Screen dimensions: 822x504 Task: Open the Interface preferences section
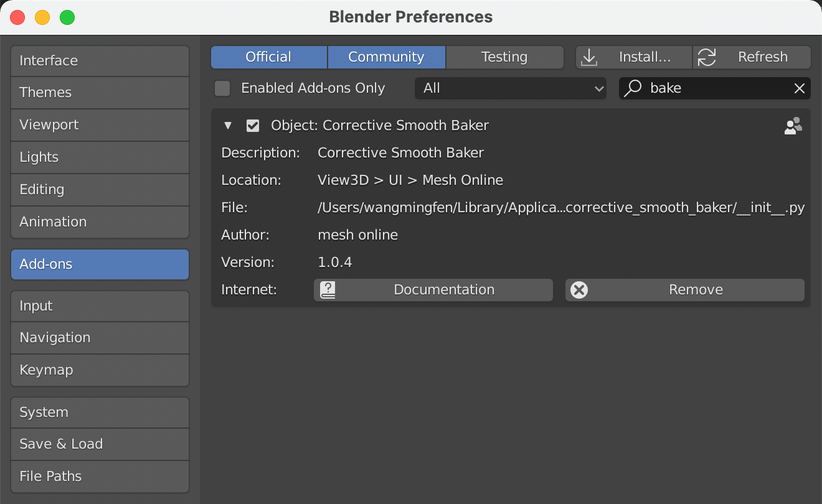(100, 61)
